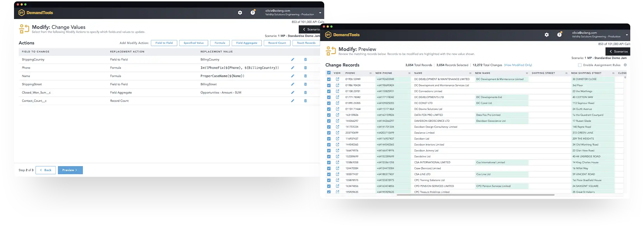Screen dimensions: 644x232
Task: Click View Modified Only link
Action: click(518, 65)
